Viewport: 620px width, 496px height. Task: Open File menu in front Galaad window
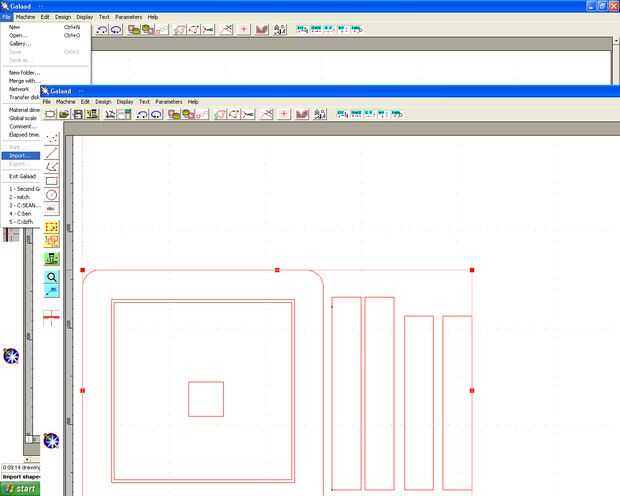[x=47, y=102]
